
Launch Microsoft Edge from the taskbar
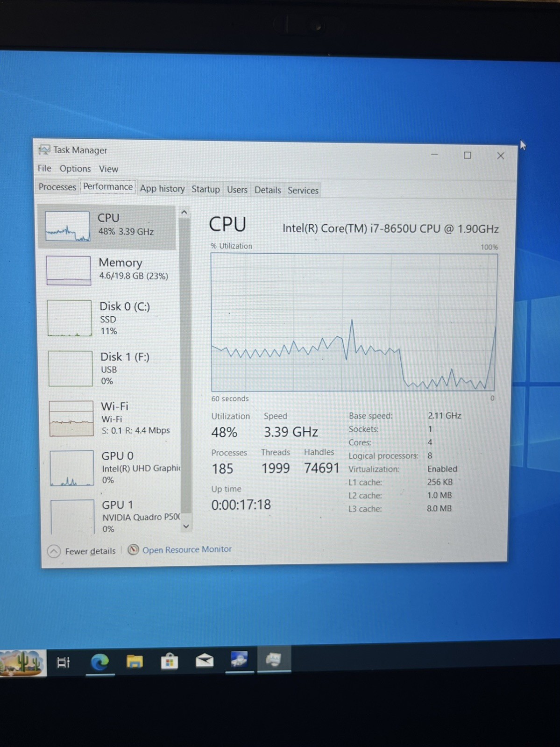(99, 662)
